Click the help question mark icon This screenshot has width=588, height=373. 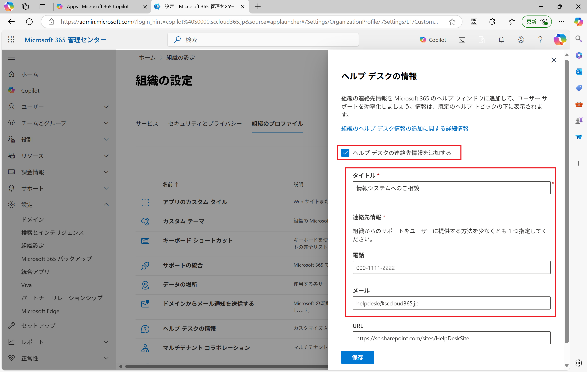(540, 40)
